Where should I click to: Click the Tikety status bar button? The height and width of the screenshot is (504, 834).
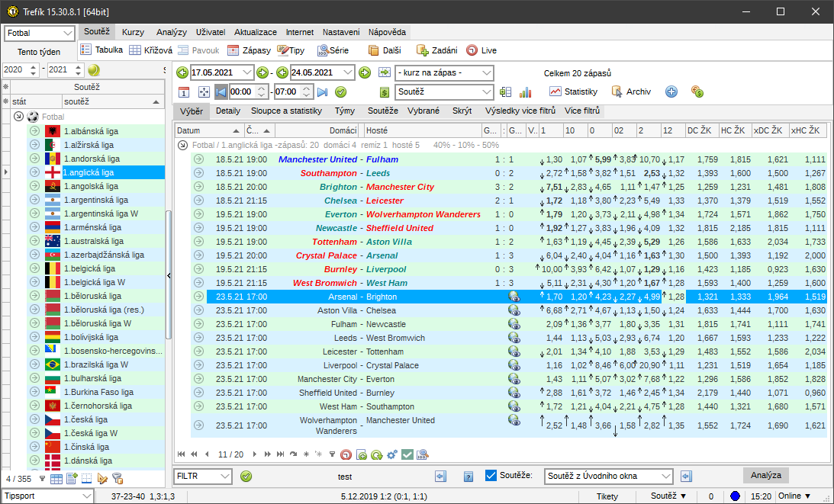[607, 496]
